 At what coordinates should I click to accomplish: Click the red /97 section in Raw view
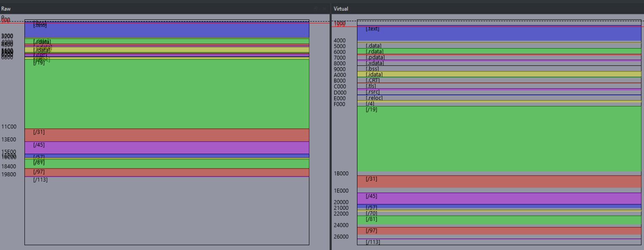click(167, 172)
